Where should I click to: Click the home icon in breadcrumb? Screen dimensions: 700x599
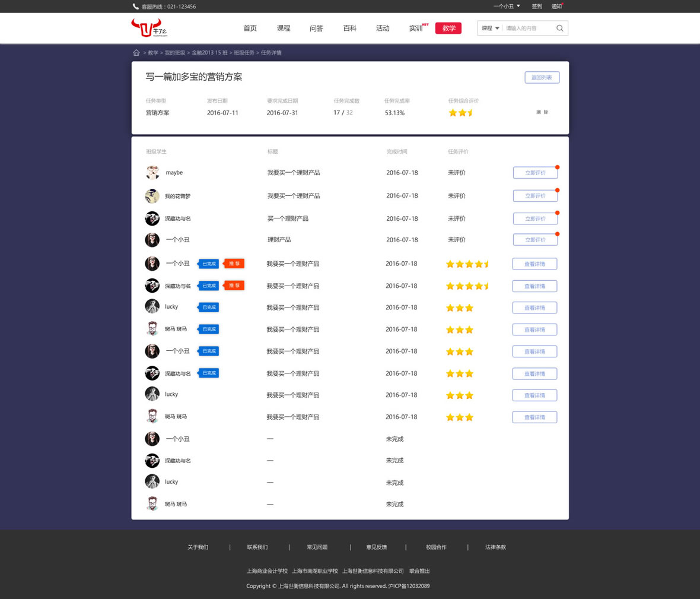coord(136,53)
